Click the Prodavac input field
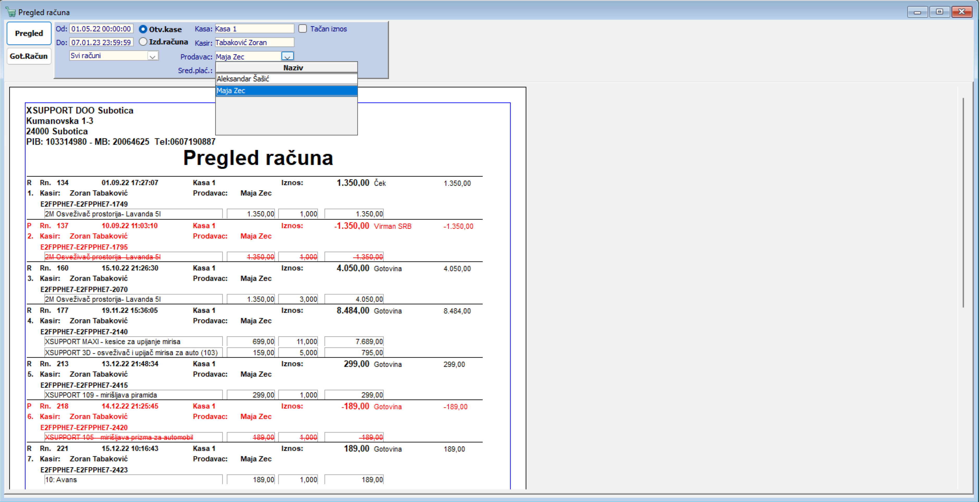 [249, 57]
